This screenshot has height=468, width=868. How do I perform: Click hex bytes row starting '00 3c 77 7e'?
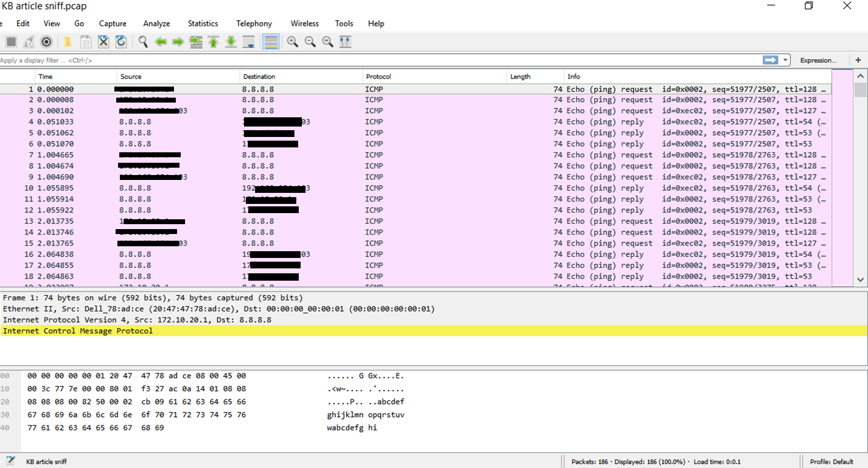(136, 389)
